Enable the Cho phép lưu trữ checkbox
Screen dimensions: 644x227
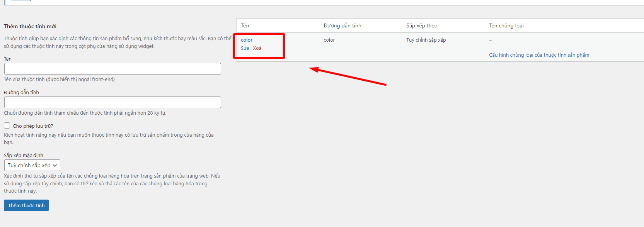7,125
